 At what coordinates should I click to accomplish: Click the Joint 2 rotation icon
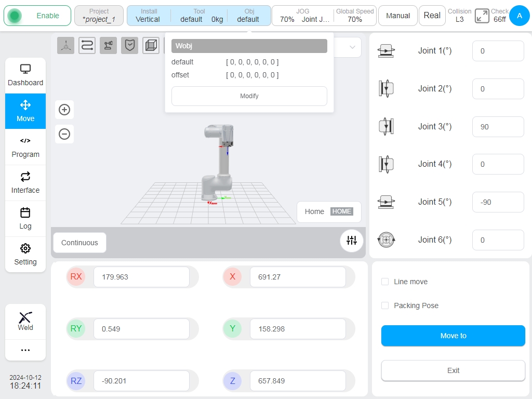click(386, 89)
